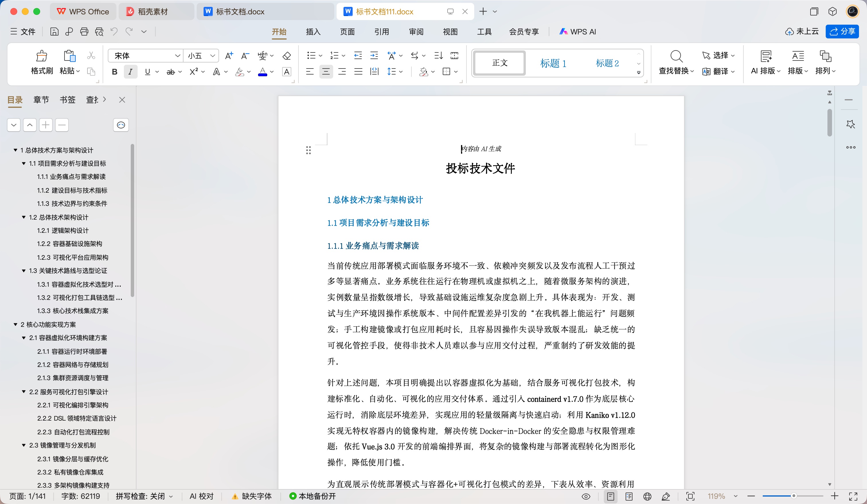Toggle page view mode in status bar
The image size is (867, 504).
[x=611, y=497]
